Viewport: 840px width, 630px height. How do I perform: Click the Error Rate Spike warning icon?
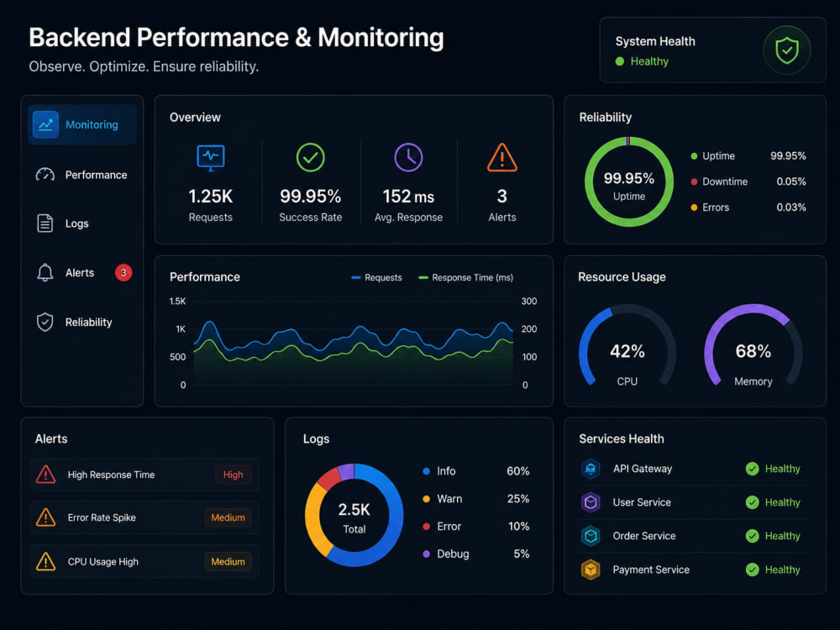[x=46, y=517]
